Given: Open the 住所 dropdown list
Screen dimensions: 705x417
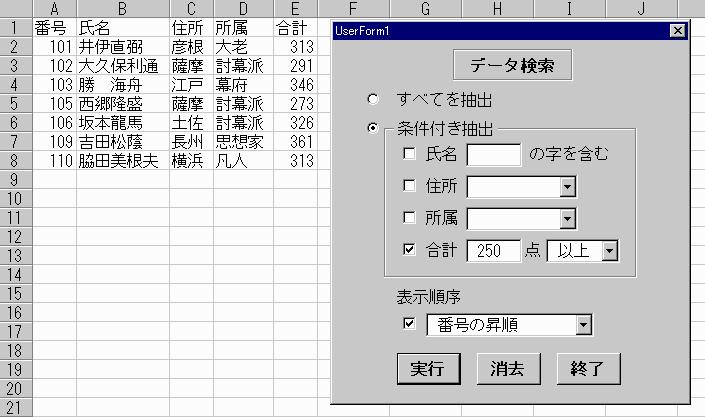Looking at the screenshot, I should [x=568, y=187].
